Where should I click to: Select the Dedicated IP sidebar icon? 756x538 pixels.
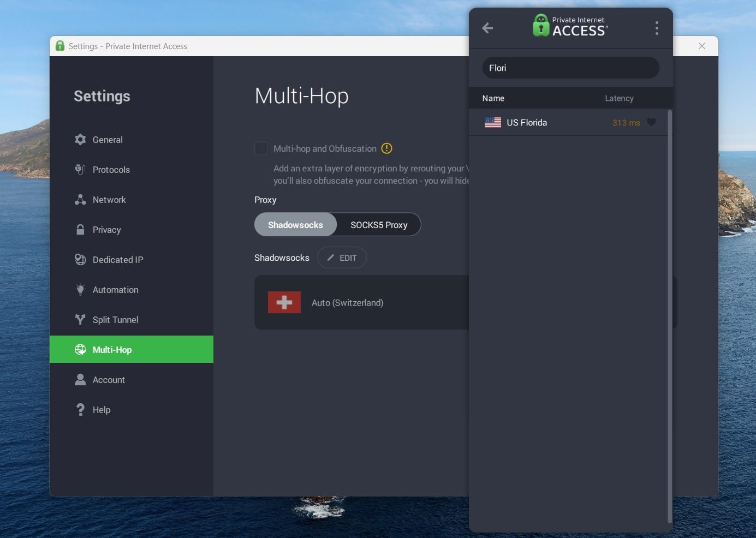point(80,260)
